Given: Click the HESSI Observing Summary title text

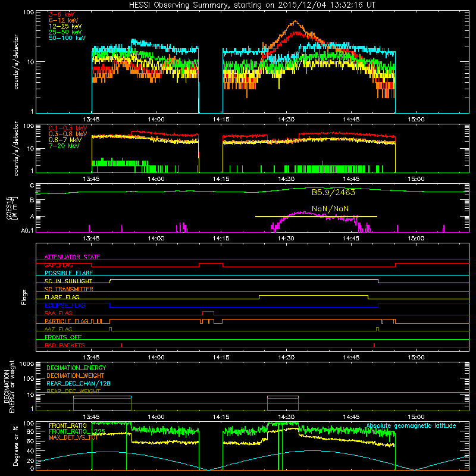Looking at the screenshot, I should click(252, 5).
